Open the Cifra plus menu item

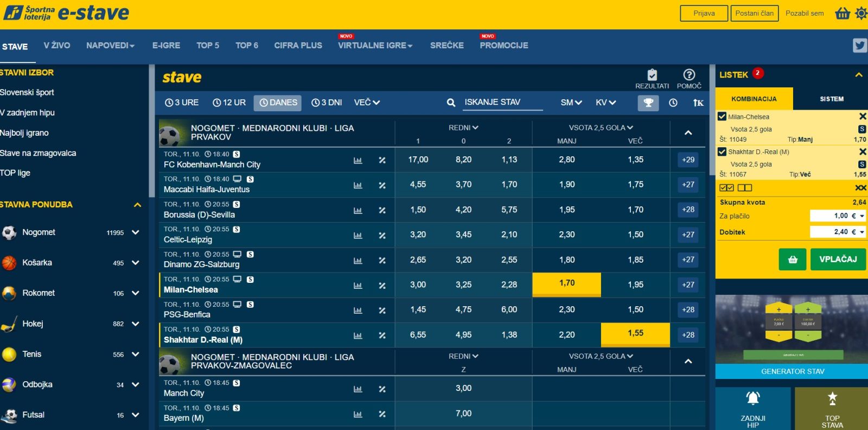point(298,46)
